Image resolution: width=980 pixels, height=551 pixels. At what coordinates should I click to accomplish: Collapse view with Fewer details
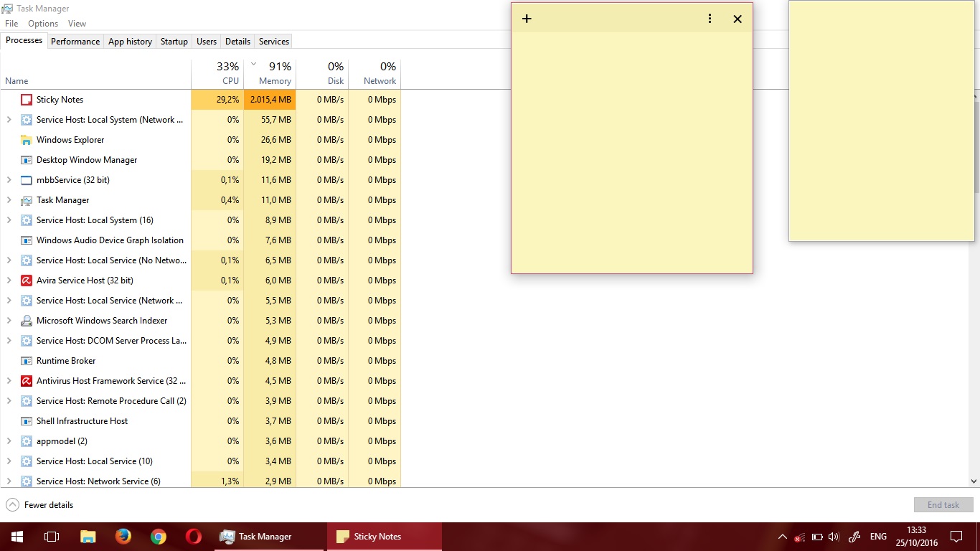pos(39,505)
